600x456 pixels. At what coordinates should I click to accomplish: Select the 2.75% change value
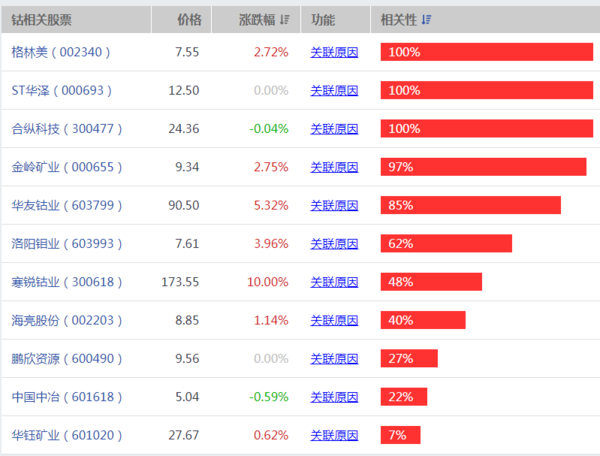tap(271, 167)
